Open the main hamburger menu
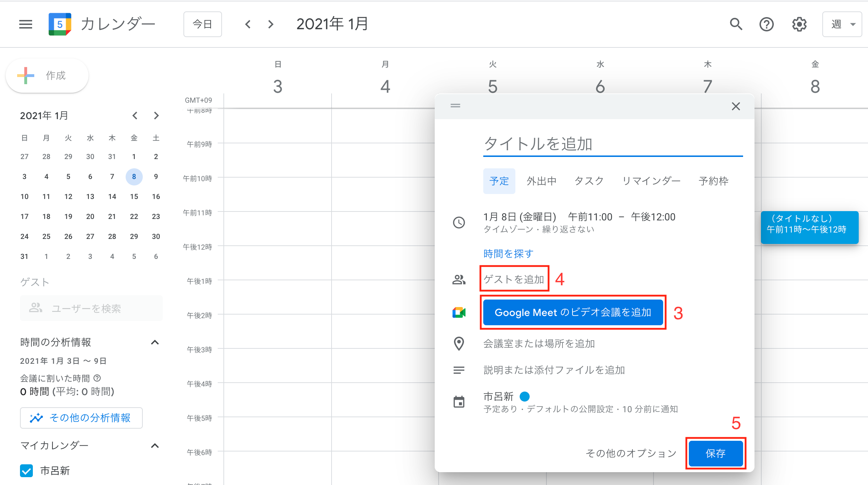This screenshot has height=485, width=868. coord(25,24)
